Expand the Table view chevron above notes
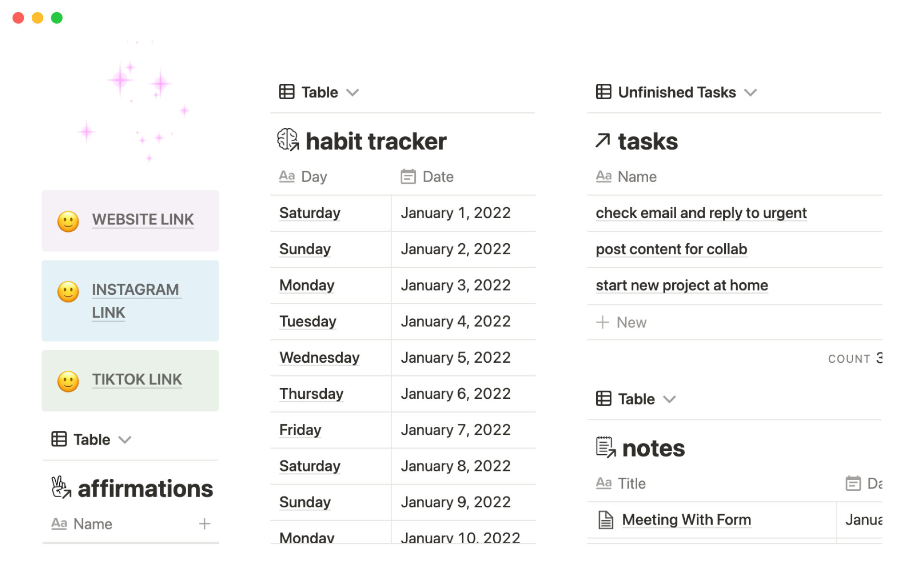This screenshot has height=578, width=924. coord(669,399)
